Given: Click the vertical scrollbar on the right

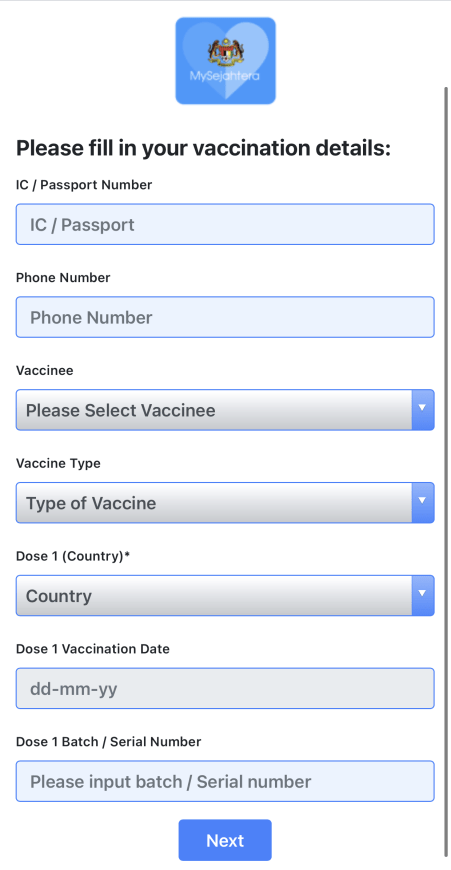Looking at the screenshot, I should [447, 472].
